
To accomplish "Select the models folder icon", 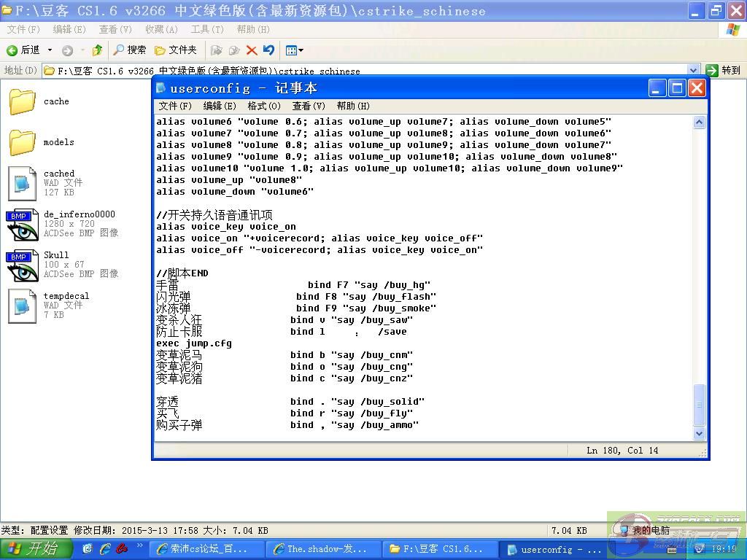I will (23, 142).
